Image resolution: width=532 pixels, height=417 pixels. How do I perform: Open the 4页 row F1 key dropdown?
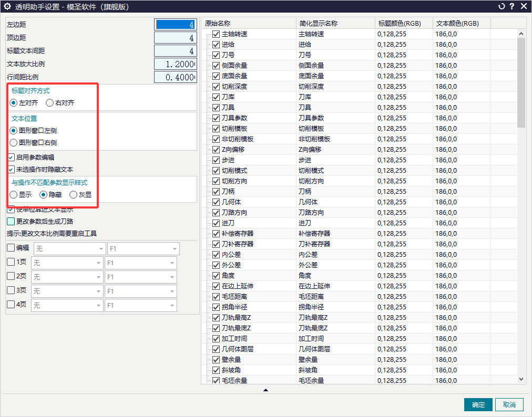[140, 306]
